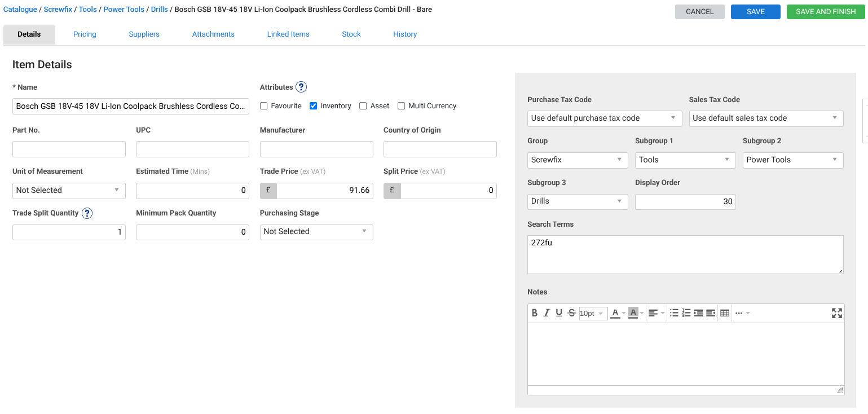
Task: Click the Save and Finish button
Action: coord(825,12)
